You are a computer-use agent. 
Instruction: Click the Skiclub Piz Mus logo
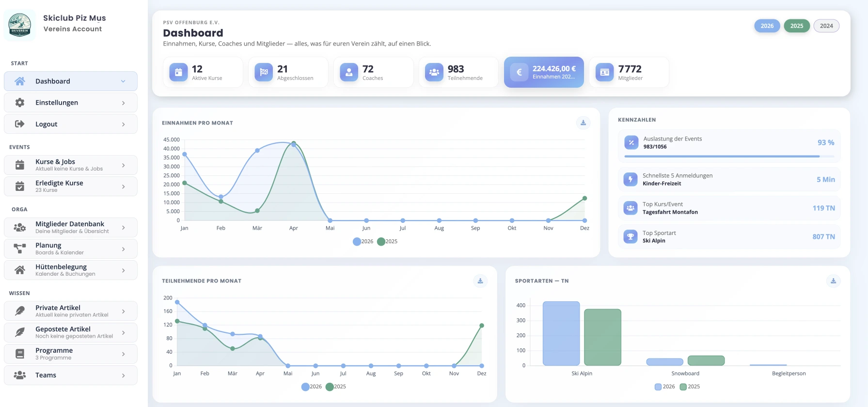[x=20, y=25]
